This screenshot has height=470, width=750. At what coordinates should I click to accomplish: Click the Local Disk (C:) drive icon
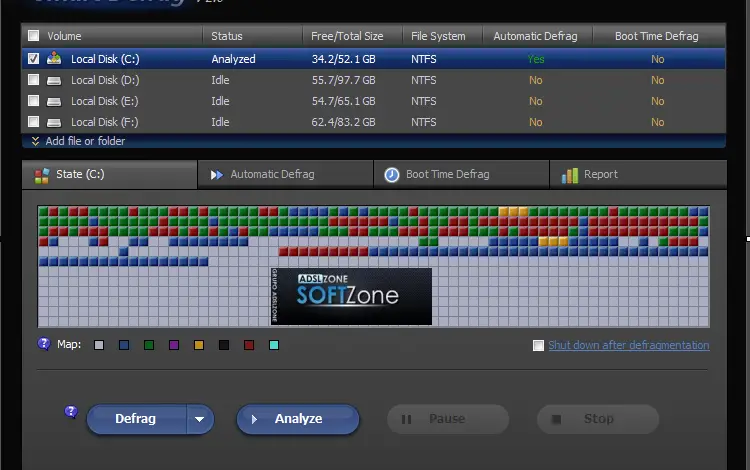[55, 59]
